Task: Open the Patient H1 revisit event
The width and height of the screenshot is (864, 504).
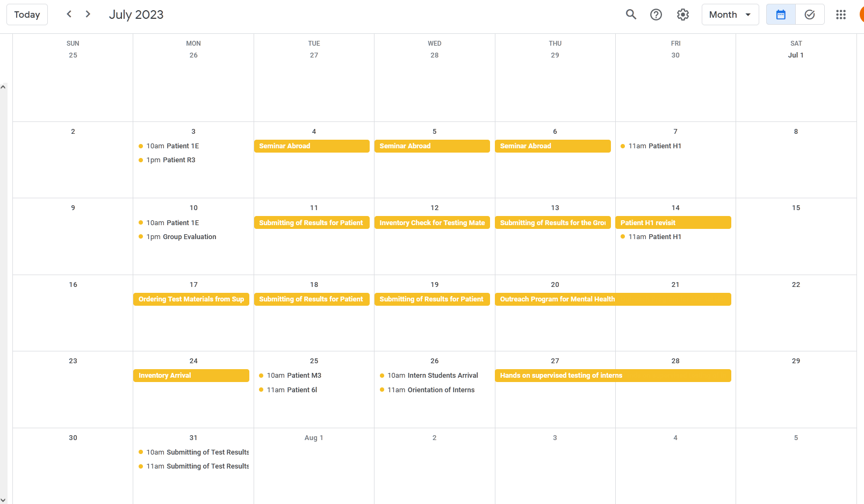Action: [x=673, y=222]
